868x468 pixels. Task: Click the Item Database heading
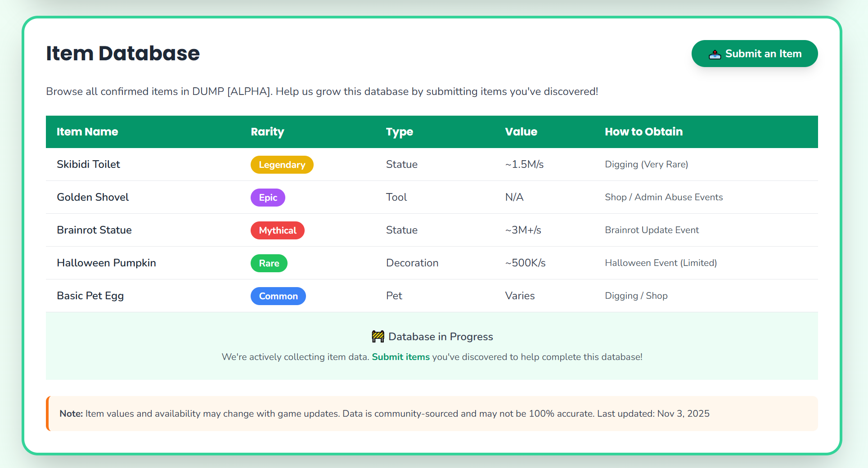123,54
